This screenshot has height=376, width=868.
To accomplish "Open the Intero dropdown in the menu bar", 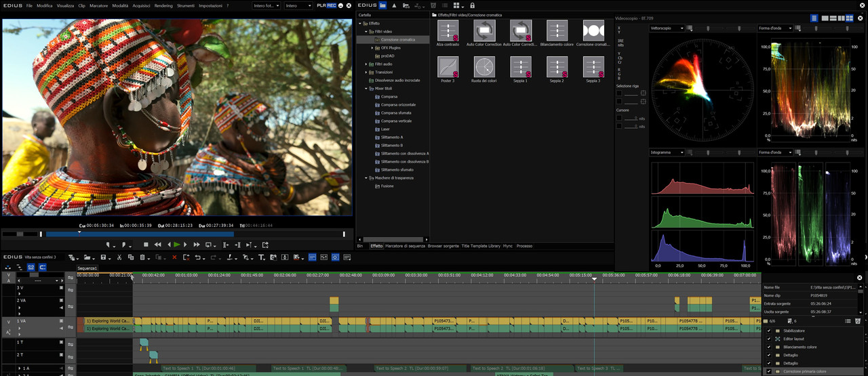I will (x=299, y=5).
